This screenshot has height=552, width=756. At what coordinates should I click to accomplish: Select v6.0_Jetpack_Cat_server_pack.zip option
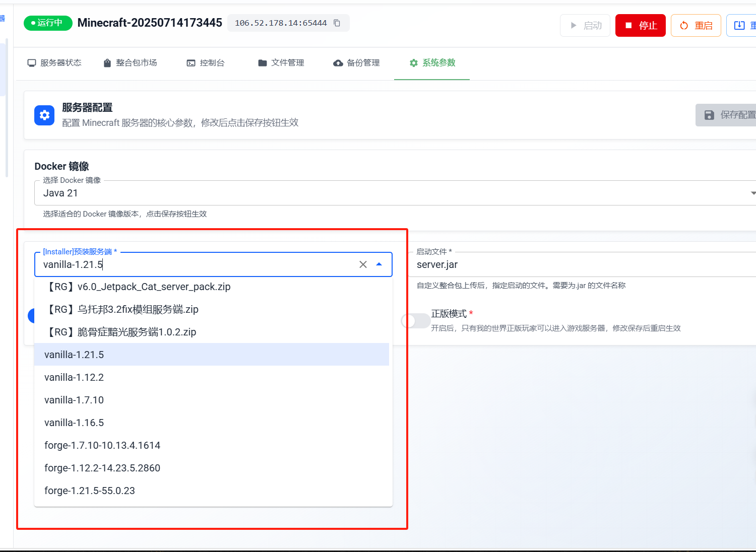(212, 287)
